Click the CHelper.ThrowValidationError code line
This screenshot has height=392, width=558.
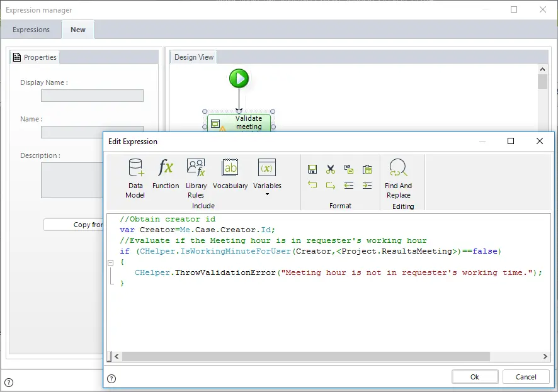click(x=338, y=272)
